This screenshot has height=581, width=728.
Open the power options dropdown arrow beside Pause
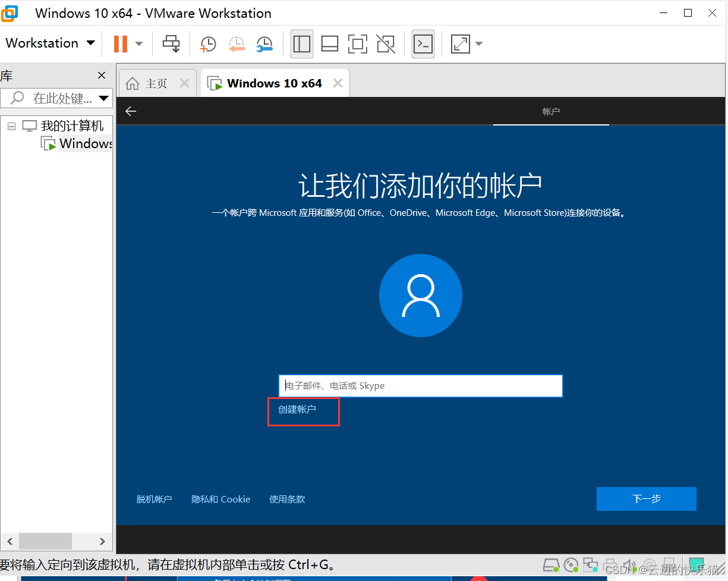coord(139,43)
